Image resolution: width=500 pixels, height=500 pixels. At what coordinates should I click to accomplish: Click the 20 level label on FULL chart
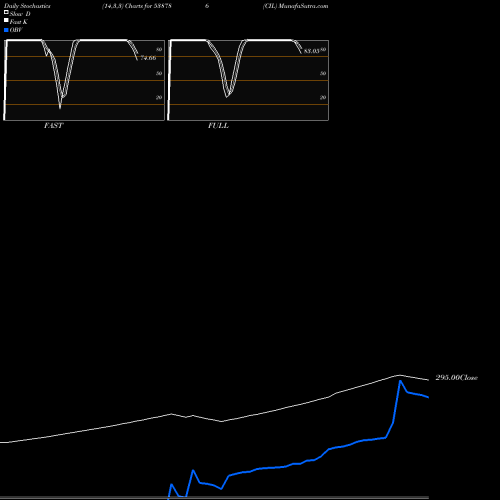[x=323, y=97]
